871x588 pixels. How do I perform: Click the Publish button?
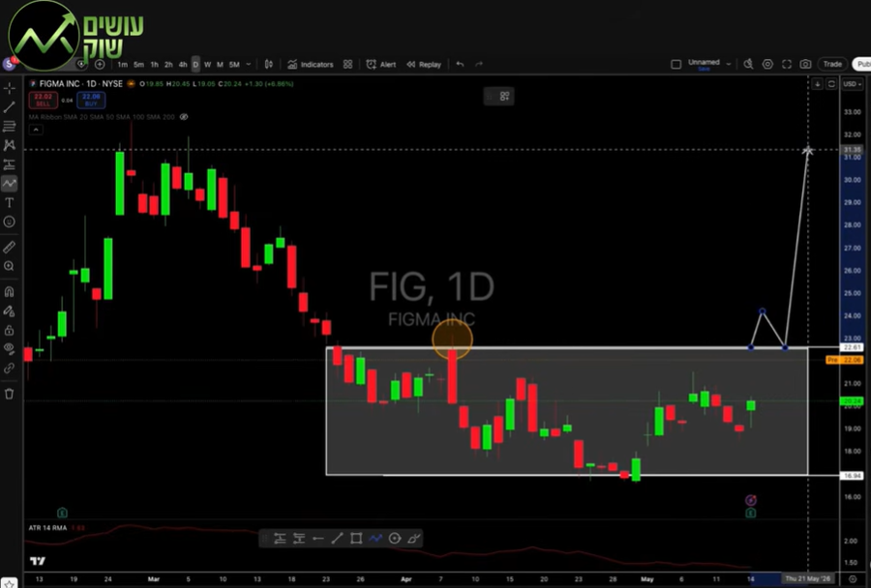[862, 65]
